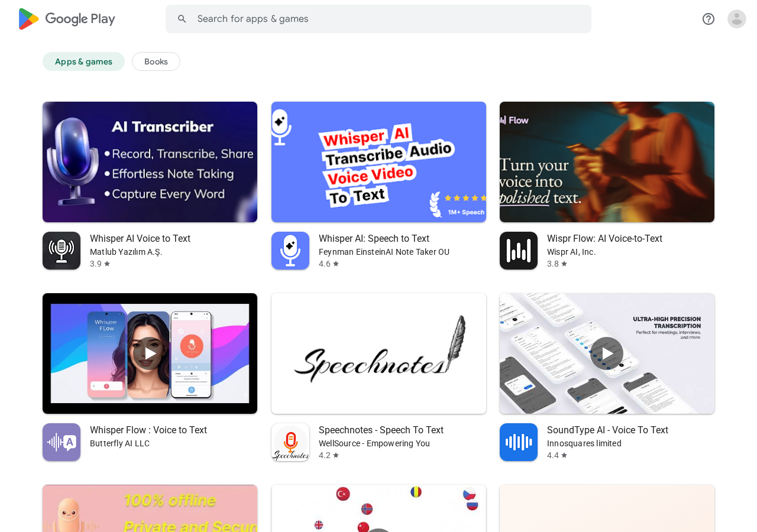Open Wispr Flow: AI Voice-to-Text title
The image size is (757, 532).
[604, 239]
